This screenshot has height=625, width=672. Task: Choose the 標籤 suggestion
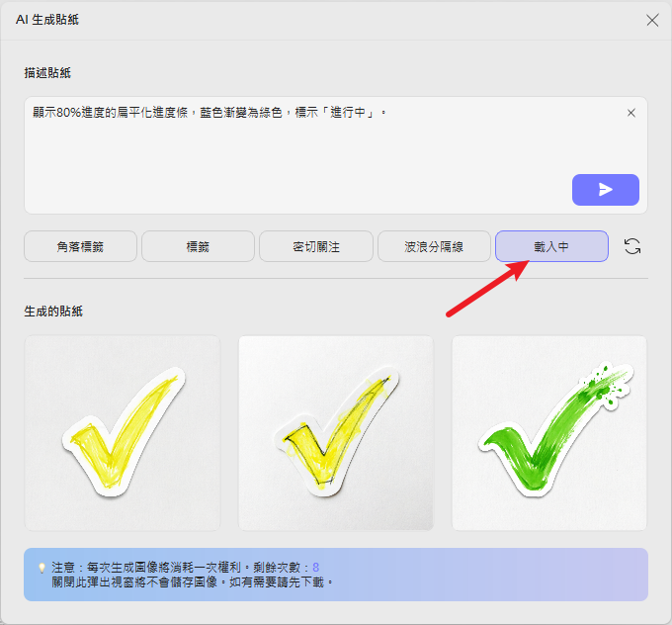pyautogui.click(x=198, y=246)
